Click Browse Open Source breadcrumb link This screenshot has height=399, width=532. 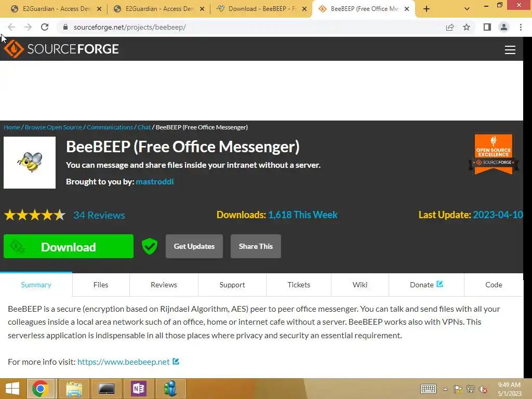[54, 127]
